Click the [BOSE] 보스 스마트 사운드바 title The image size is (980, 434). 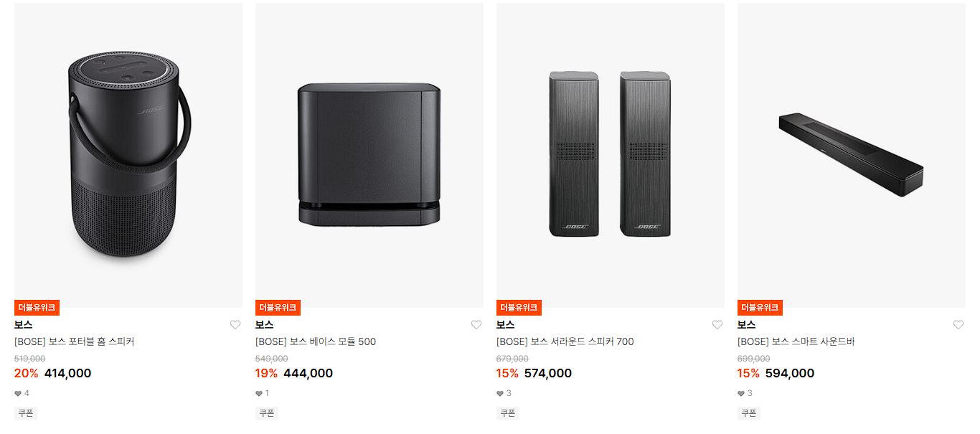pyautogui.click(x=796, y=341)
